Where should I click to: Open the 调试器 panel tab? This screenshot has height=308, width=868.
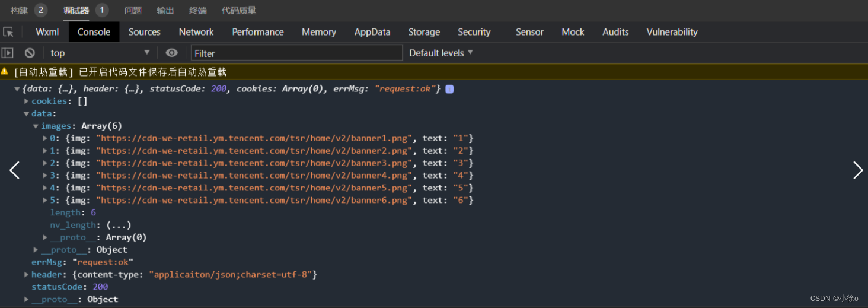click(x=76, y=10)
